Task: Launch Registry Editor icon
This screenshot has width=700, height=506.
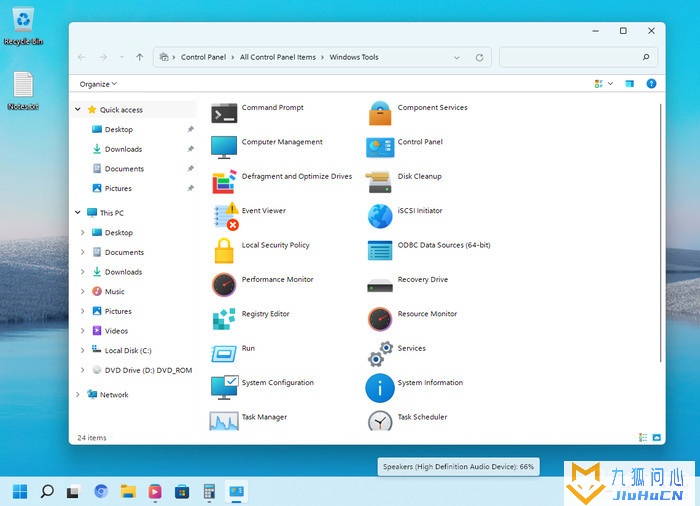Action: 224,319
